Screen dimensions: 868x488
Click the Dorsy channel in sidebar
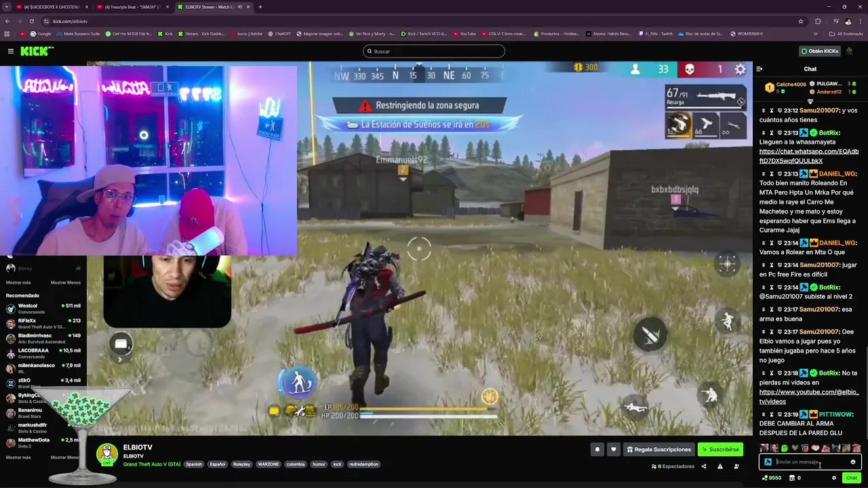43,268
